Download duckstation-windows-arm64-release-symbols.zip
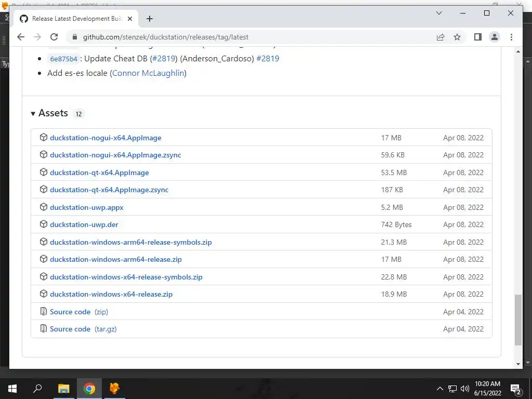The height and width of the screenshot is (399, 532). point(130,242)
